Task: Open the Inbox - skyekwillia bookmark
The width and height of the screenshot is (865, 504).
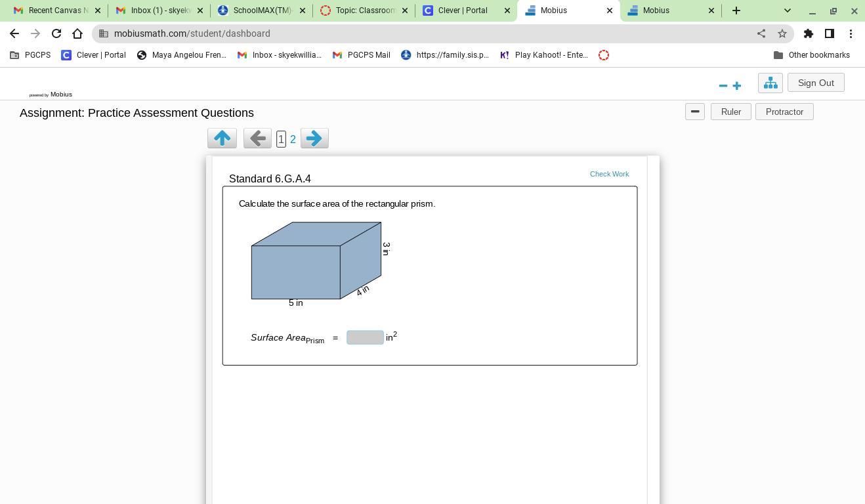Action: [280, 55]
